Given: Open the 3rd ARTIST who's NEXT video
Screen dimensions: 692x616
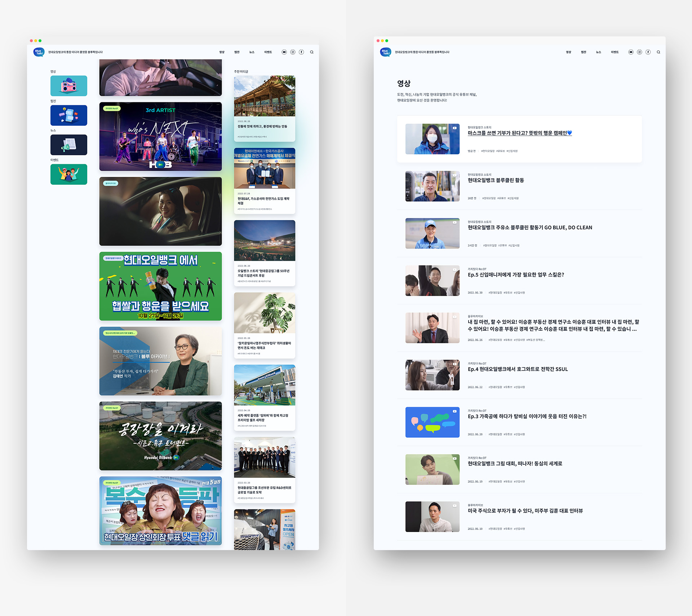Looking at the screenshot, I should pyautogui.click(x=161, y=137).
